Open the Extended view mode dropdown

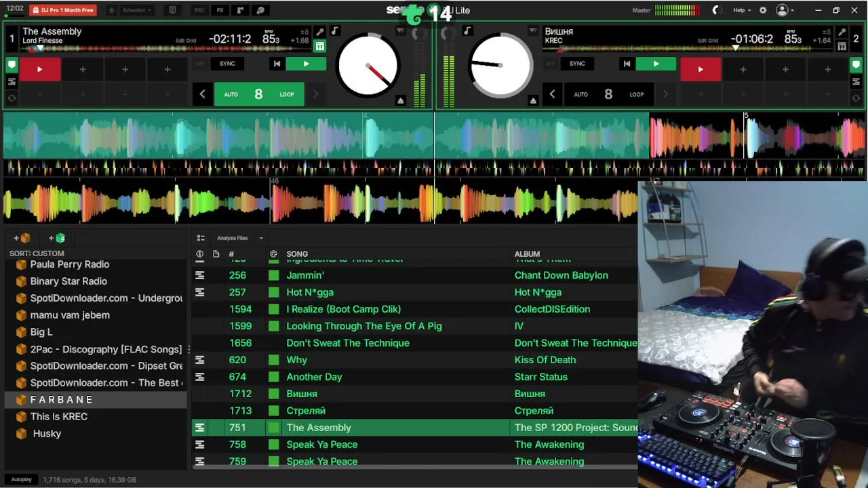pos(136,10)
